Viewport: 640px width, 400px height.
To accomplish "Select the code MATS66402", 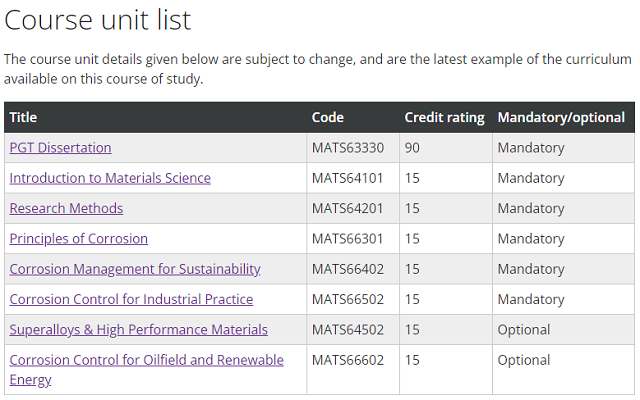I will click(348, 269).
